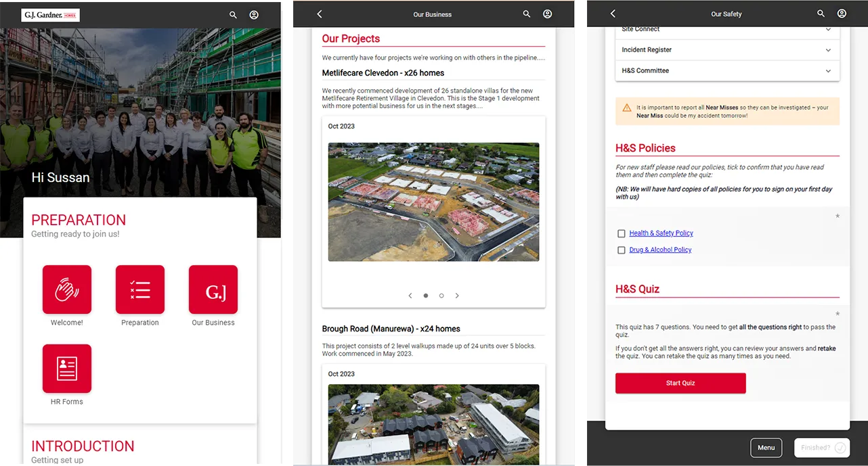Click the Brough Road aerial site photo

(x=433, y=425)
